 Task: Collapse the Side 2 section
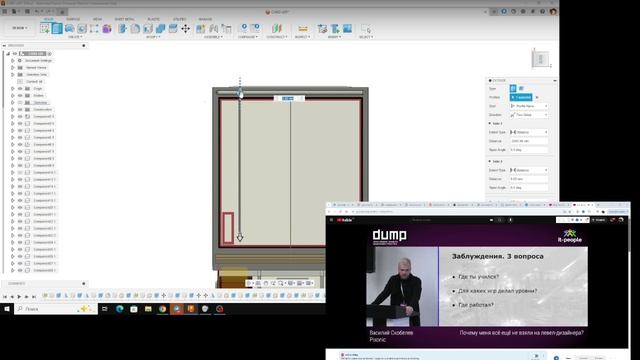tap(490, 161)
